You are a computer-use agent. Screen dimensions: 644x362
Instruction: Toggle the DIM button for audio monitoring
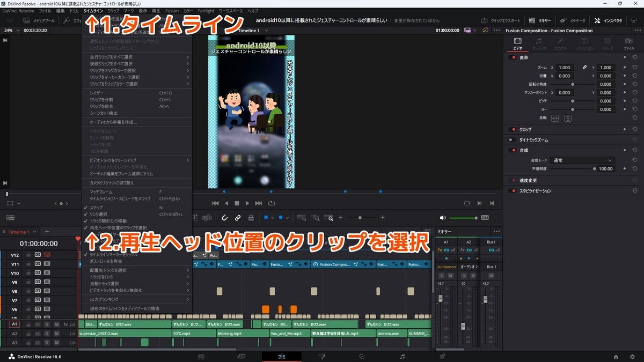click(485, 218)
